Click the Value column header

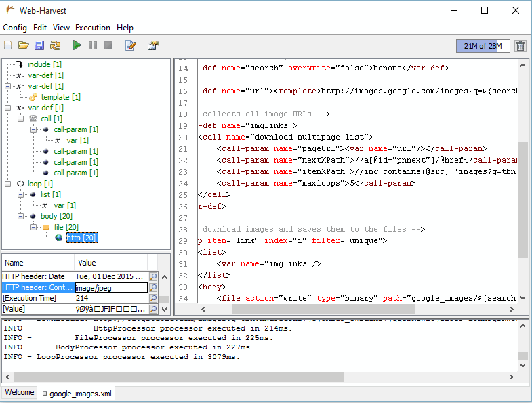tap(111, 263)
